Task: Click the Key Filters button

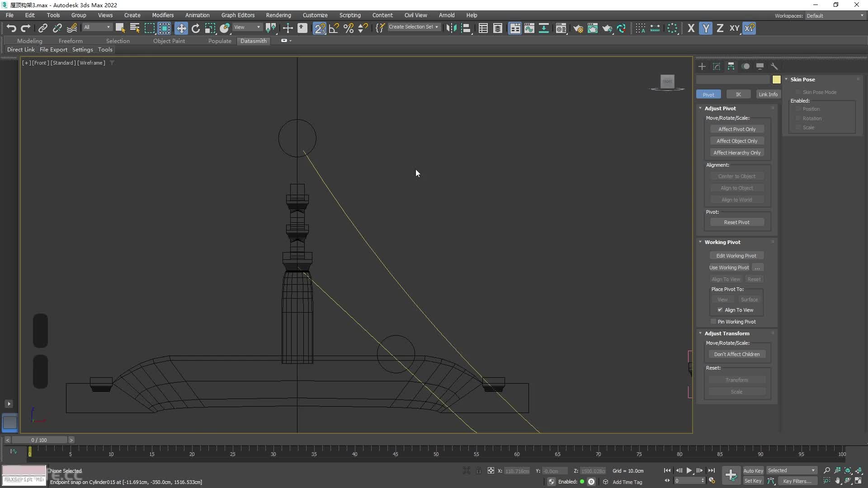Action: point(797,481)
